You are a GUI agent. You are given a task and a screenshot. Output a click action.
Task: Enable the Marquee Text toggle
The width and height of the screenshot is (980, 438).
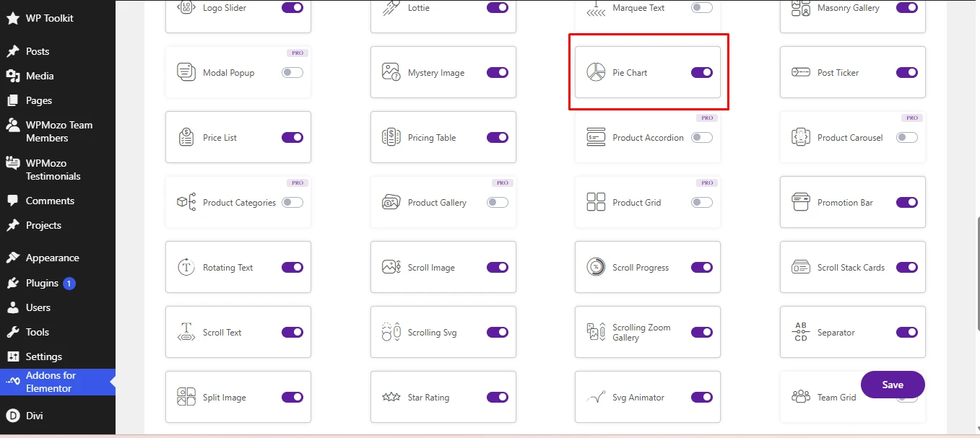[702, 8]
